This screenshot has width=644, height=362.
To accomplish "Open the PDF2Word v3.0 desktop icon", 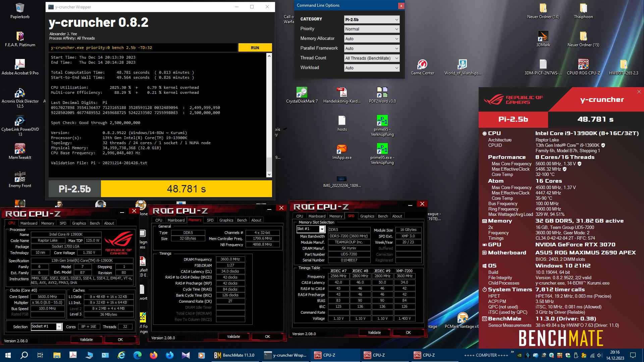I will pyautogui.click(x=382, y=95).
